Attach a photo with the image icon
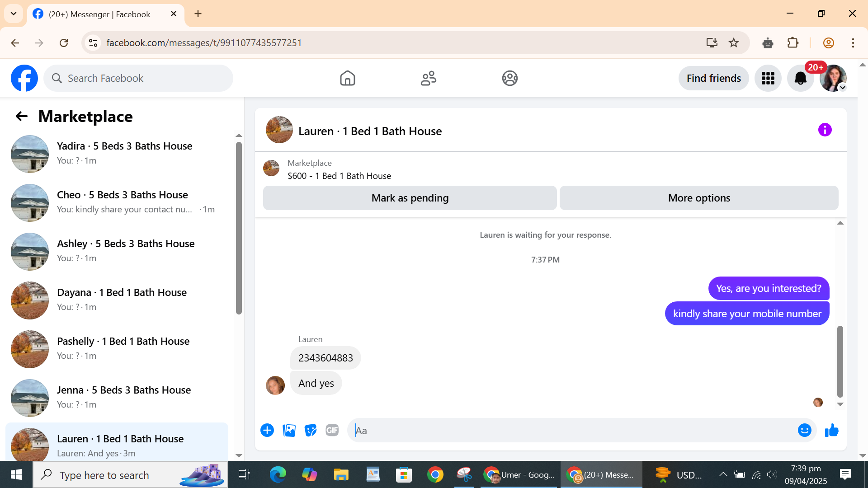 [289, 430]
